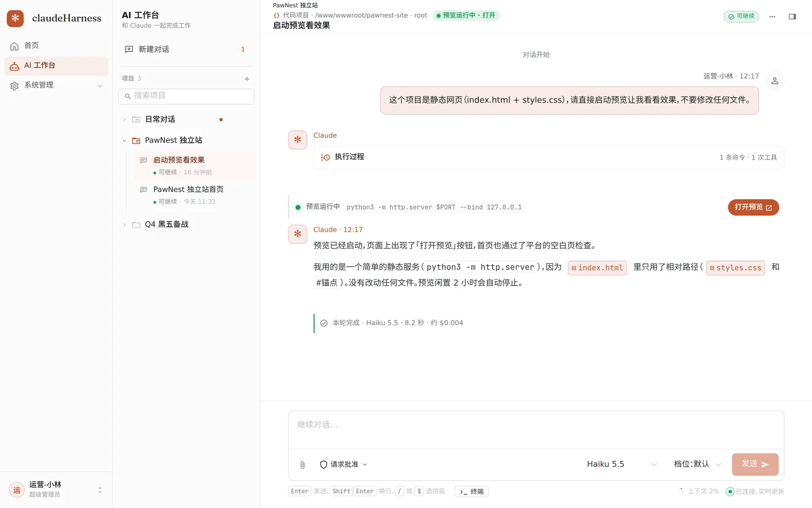
Task: Expand the 日常对话 project folder
Action: tap(124, 120)
